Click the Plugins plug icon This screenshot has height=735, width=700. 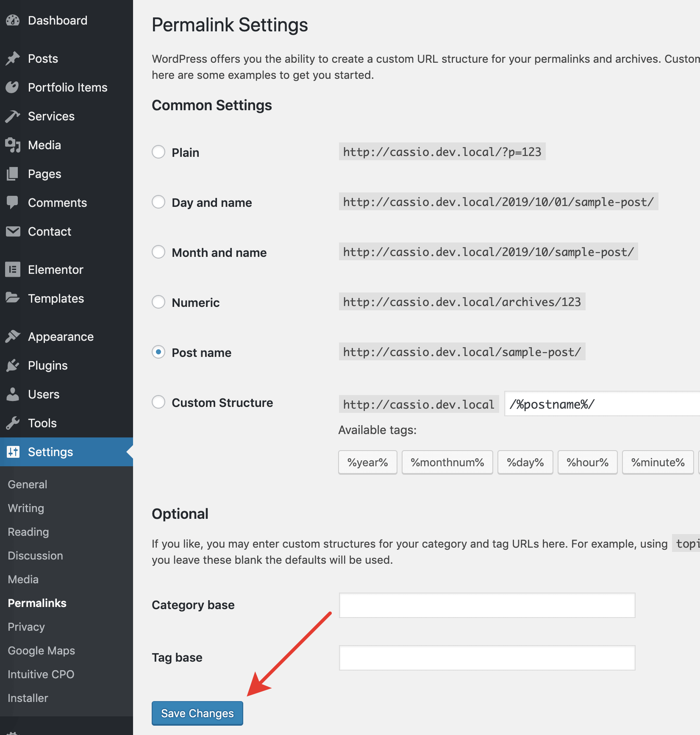click(13, 365)
